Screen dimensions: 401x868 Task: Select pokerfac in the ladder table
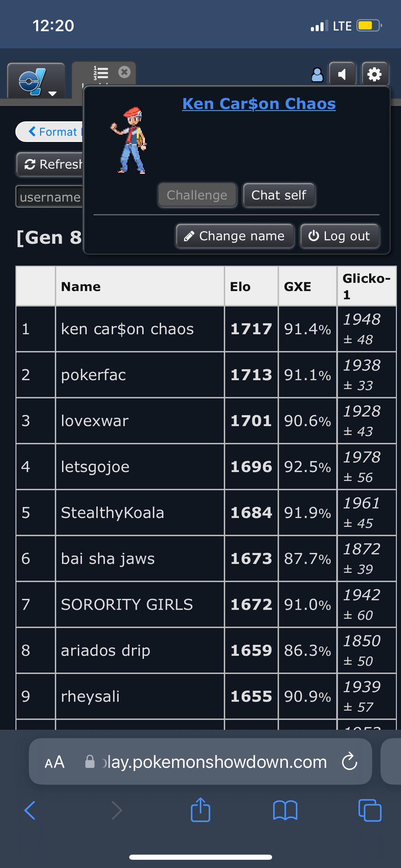(93, 375)
